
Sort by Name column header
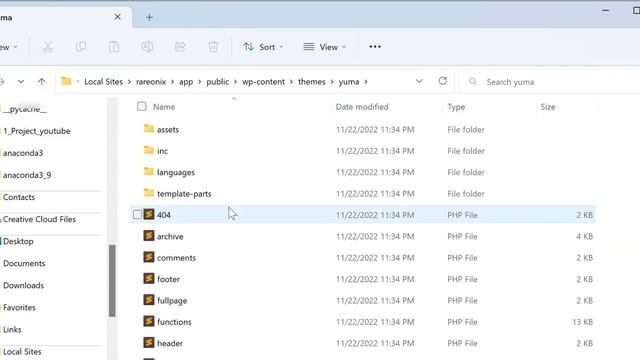coord(164,107)
